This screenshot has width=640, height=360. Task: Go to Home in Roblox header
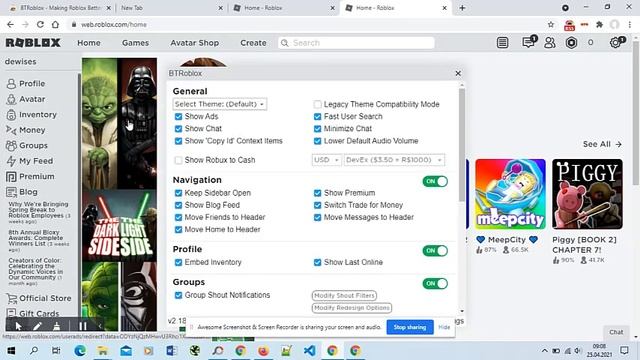(x=89, y=43)
